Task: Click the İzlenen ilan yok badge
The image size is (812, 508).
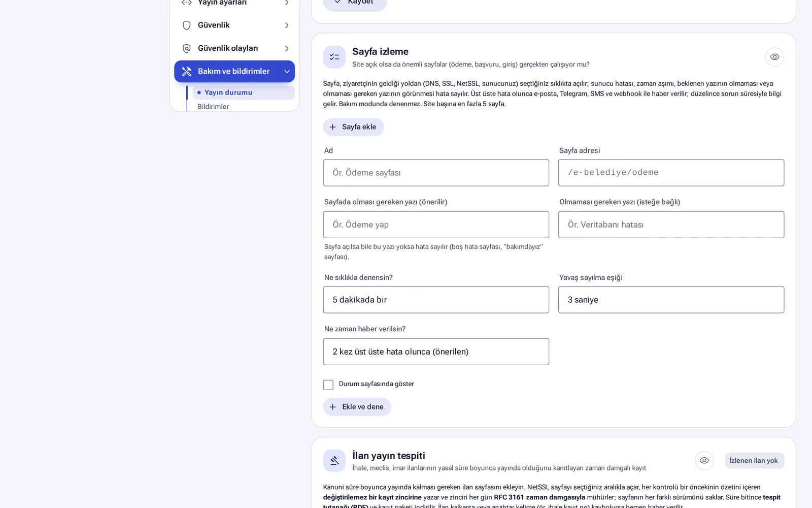Action: 754,461
